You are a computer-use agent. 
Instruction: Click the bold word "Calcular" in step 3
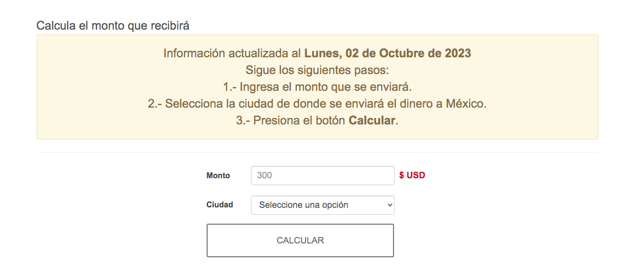point(372,120)
